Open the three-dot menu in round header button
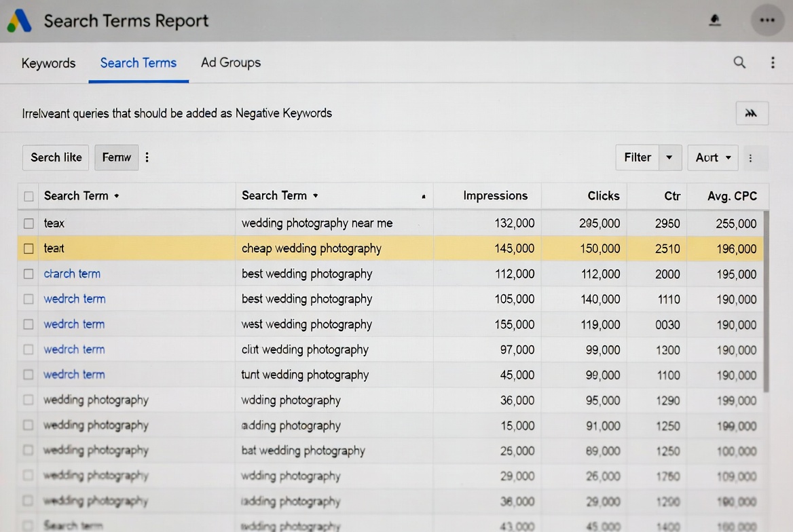Viewport: 793px width, 532px height. [x=767, y=20]
